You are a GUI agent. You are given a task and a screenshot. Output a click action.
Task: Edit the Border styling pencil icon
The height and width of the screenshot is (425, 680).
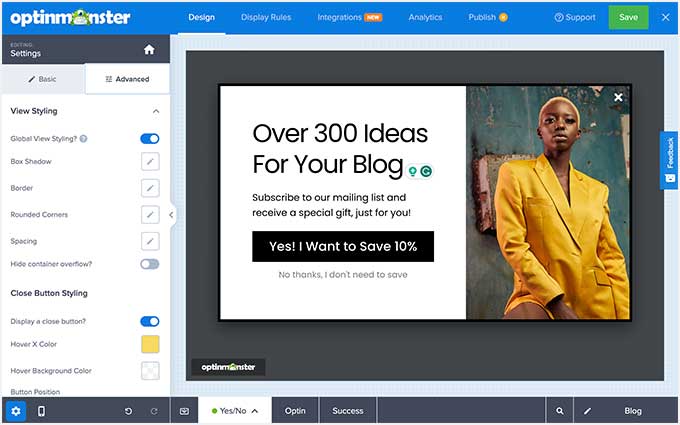(150, 188)
